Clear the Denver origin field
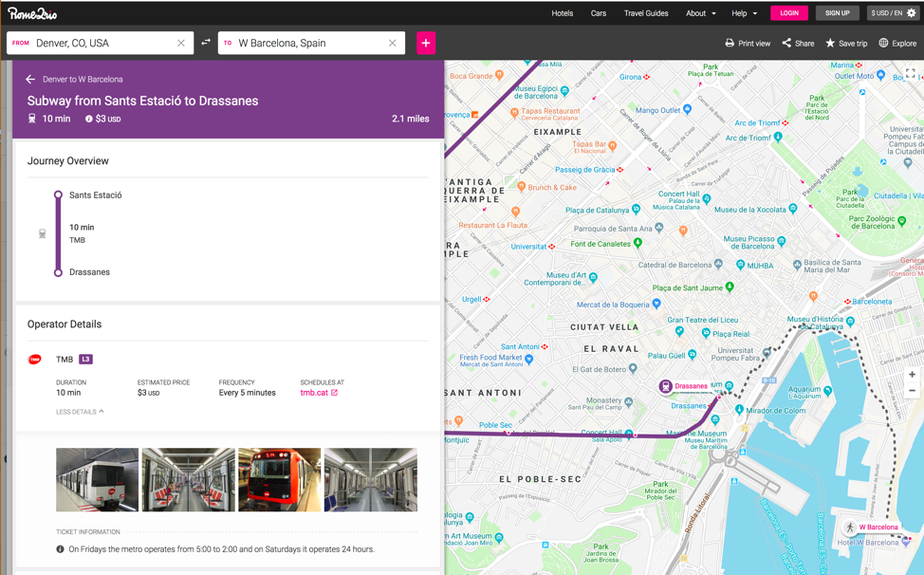The image size is (924, 575). (x=181, y=43)
